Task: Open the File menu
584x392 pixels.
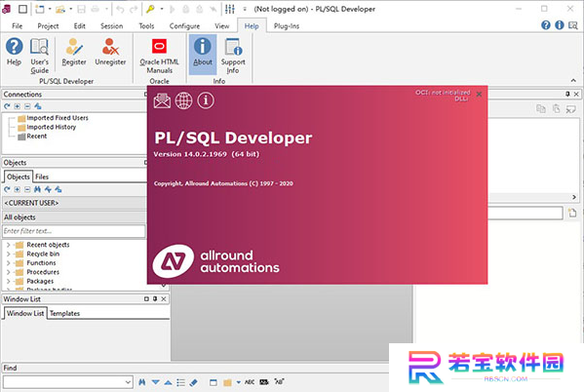Action: 18,25
